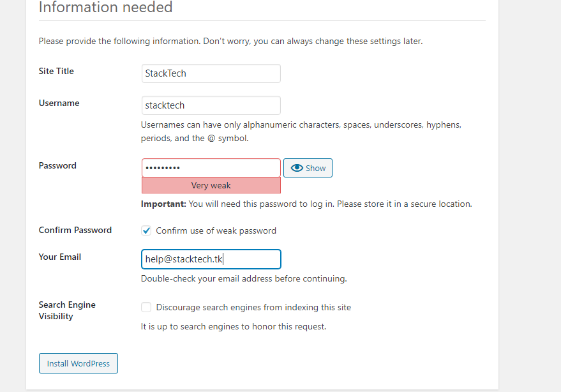Click the 'Confirm use of weak password' label text
Image resolution: width=561 pixels, height=392 pixels.
pyautogui.click(x=216, y=230)
